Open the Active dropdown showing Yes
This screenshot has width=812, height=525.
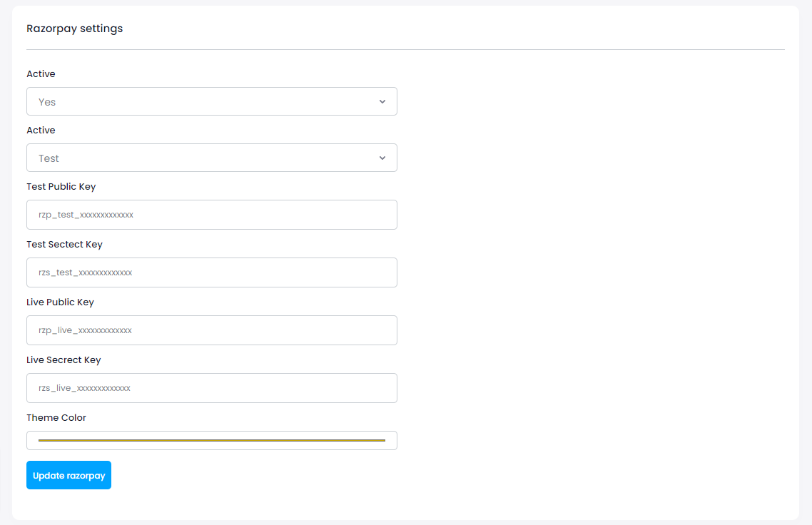point(211,101)
